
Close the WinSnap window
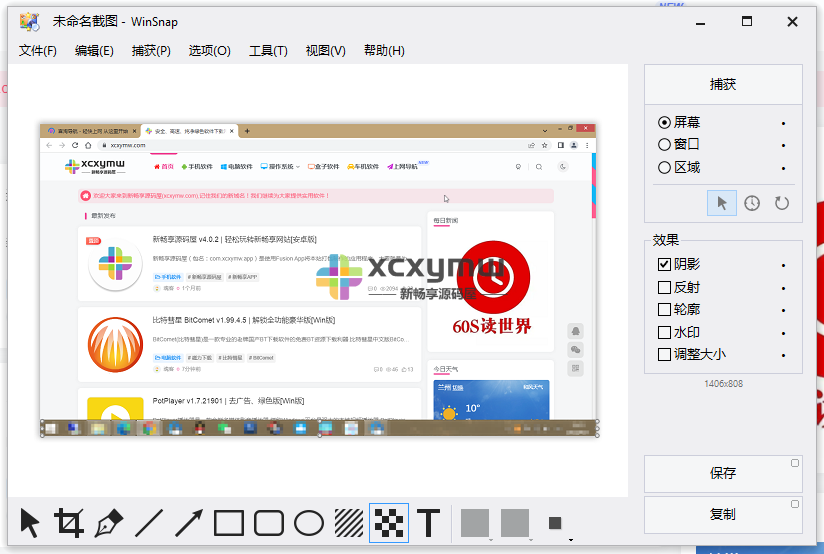pyautogui.click(x=792, y=22)
